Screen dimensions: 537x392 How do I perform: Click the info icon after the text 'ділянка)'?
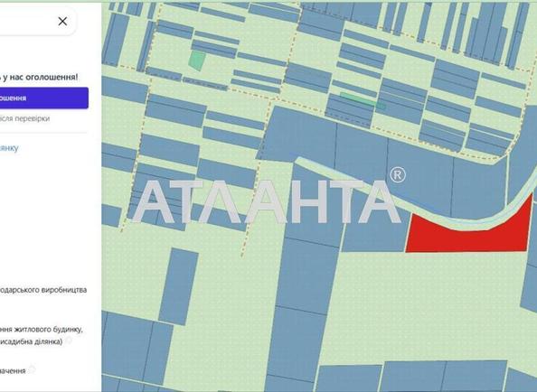pyautogui.click(x=69, y=340)
